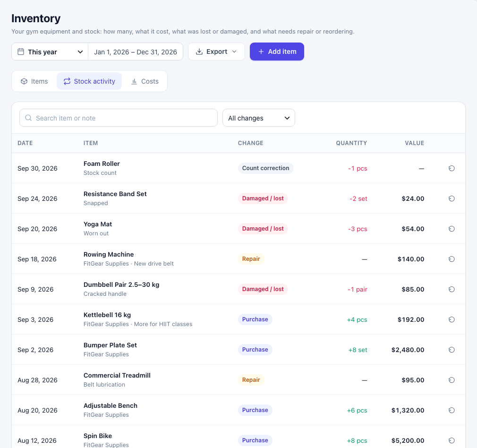The image size is (477, 448).
Task: Click the Commercial Treadmill item name
Action: click(117, 375)
